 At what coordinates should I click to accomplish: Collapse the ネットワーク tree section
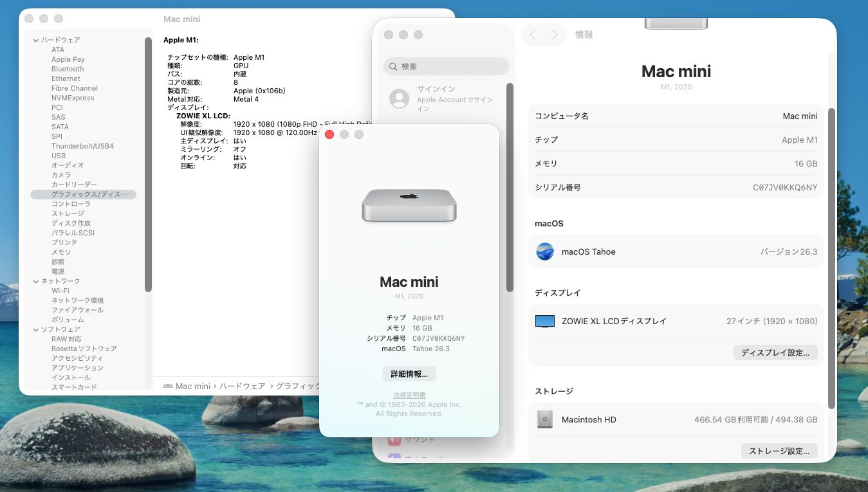(x=35, y=281)
